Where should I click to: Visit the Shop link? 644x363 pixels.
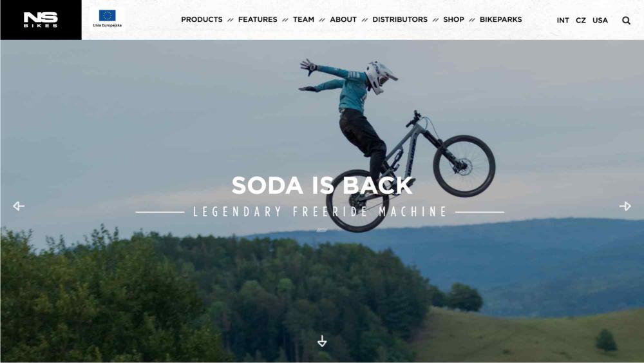tap(453, 19)
